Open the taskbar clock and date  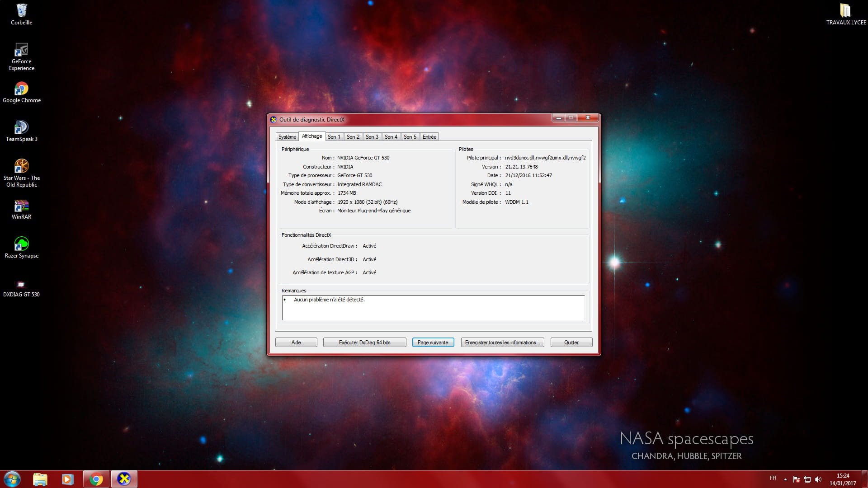[843, 479]
